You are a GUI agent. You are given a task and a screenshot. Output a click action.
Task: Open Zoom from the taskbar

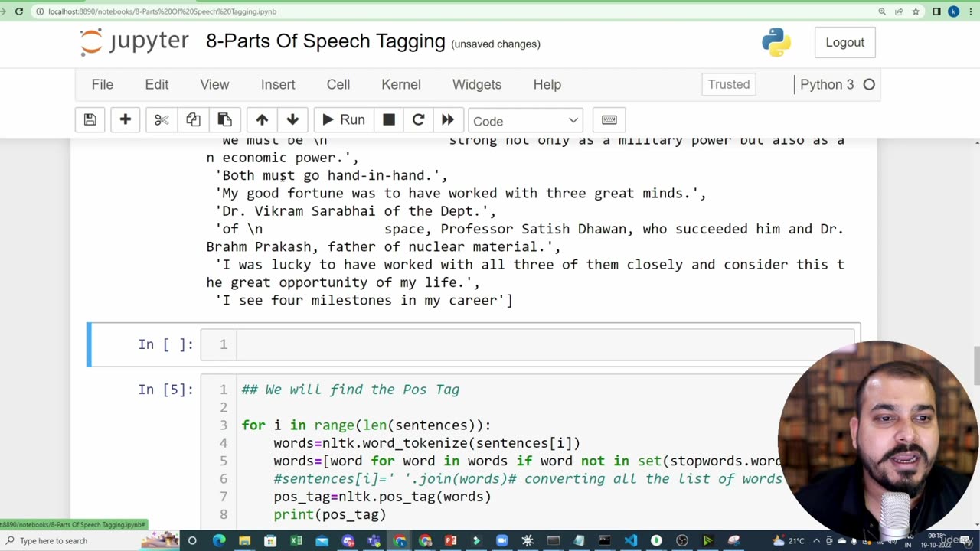(501, 541)
